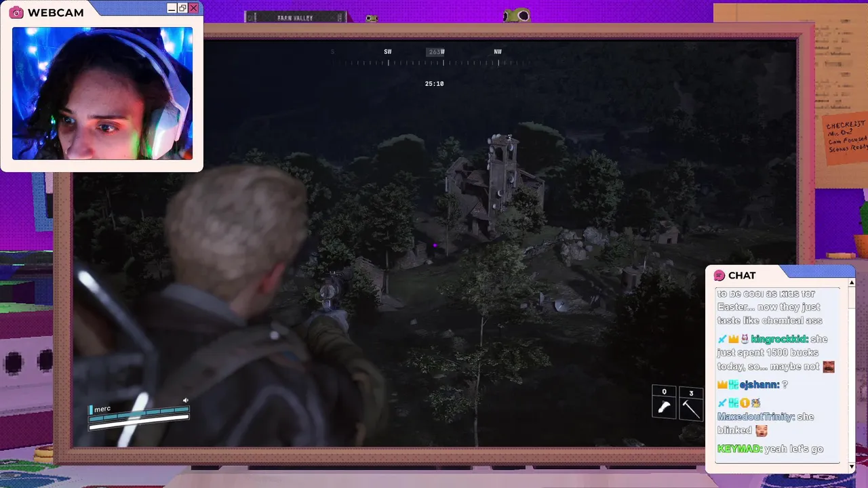Click the gold number-one badge above MaxedoutTrinity
868x488 pixels.
tap(745, 403)
